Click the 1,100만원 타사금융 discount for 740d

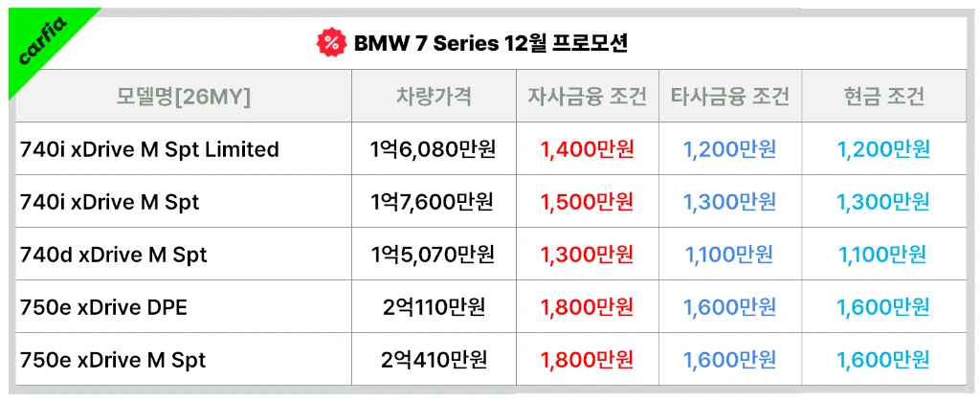(x=728, y=255)
